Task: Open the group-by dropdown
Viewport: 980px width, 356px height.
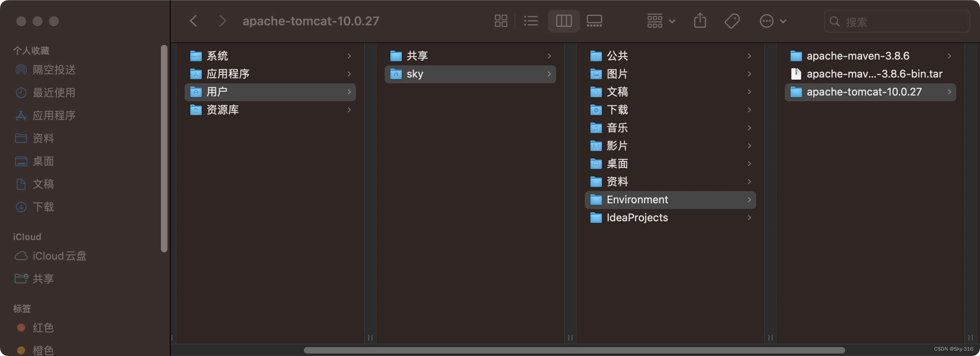Action: click(x=661, y=21)
